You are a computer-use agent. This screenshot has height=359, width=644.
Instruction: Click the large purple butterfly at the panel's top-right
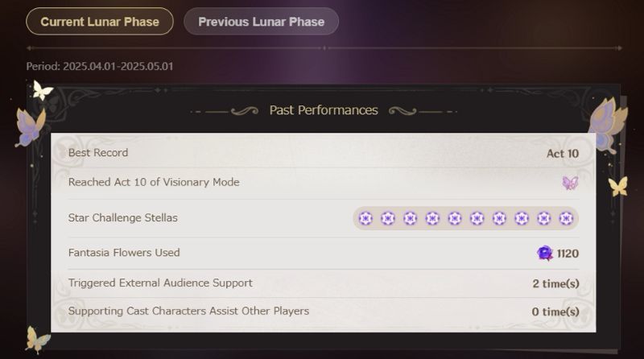click(x=607, y=123)
